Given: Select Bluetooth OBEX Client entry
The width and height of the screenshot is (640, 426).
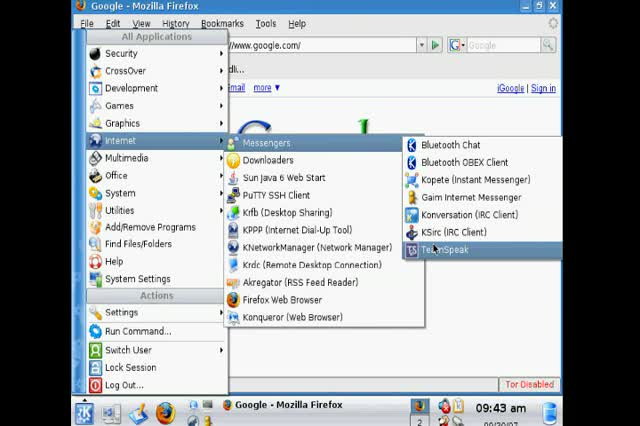Looking at the screenshot, I should click(x=482, y=162).
